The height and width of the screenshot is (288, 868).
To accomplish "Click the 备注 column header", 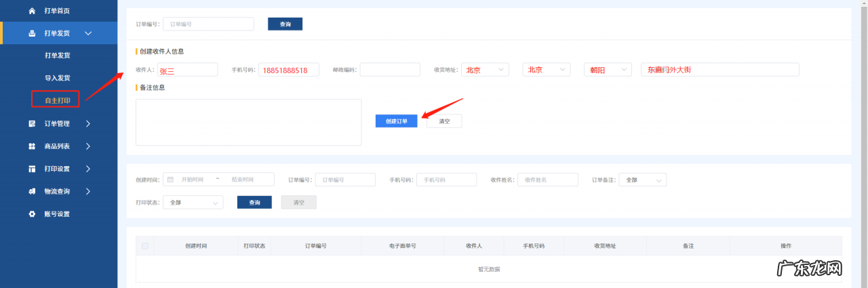I will coord(688,246).
